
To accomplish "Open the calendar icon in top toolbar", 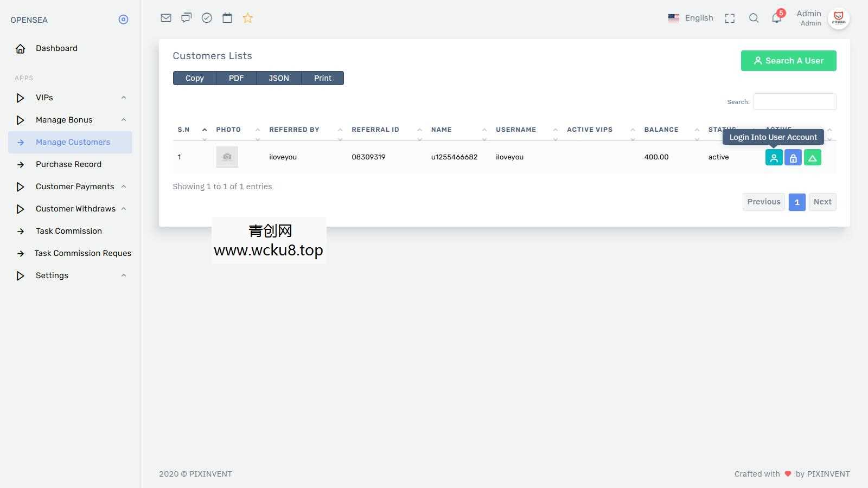I will coord(227,18).
